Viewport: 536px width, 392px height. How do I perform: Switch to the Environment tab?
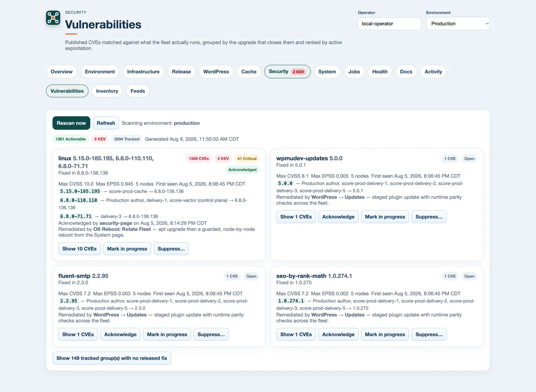[x=100, y=72]
